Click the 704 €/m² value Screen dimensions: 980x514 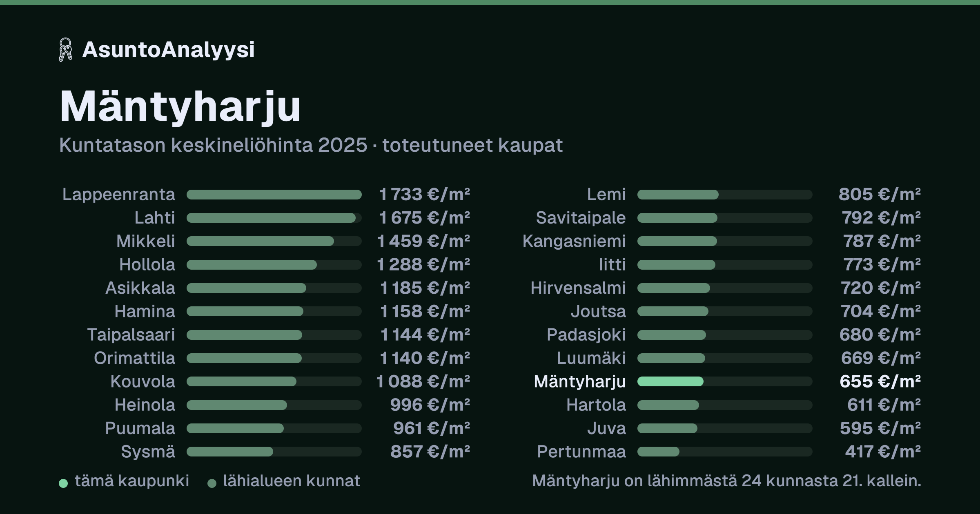tap(881, 311)
